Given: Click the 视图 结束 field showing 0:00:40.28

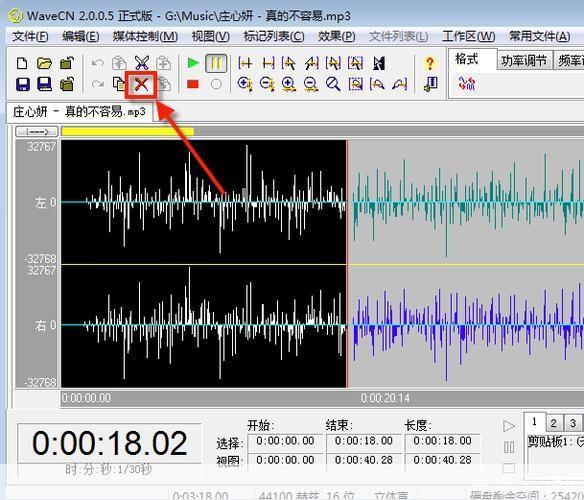Looking at the screenshot, I should 364,460.
